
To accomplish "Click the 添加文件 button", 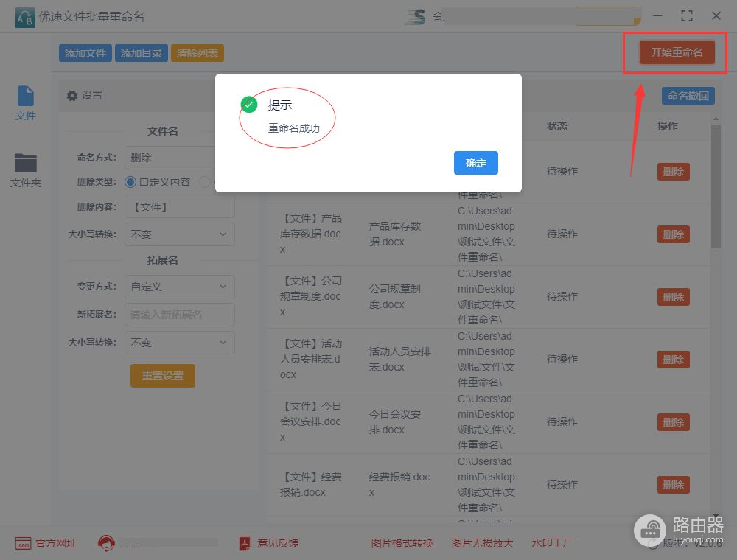I will [x=85, y=53].
